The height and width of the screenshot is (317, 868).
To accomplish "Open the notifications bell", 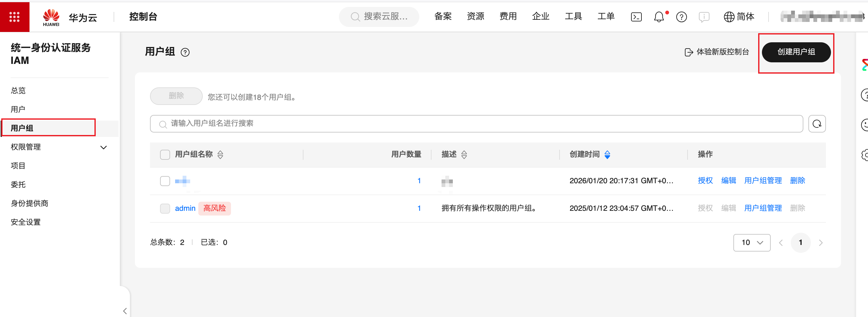I will tap(659, 17).
